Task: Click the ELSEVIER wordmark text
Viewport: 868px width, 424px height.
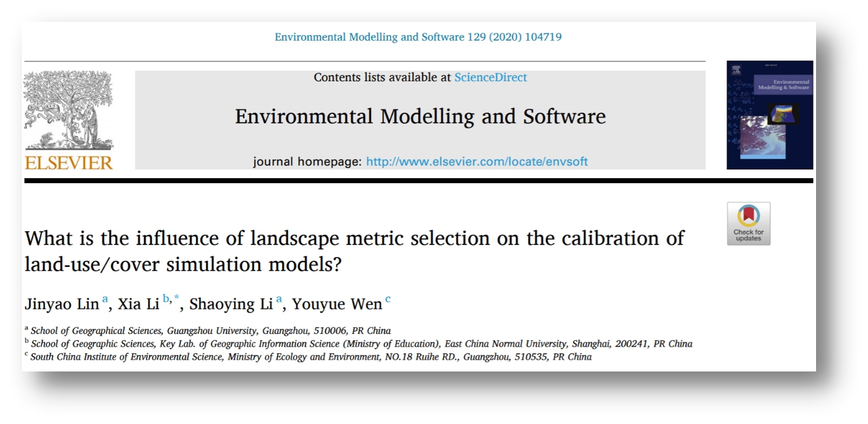Action: click(69, 163)
